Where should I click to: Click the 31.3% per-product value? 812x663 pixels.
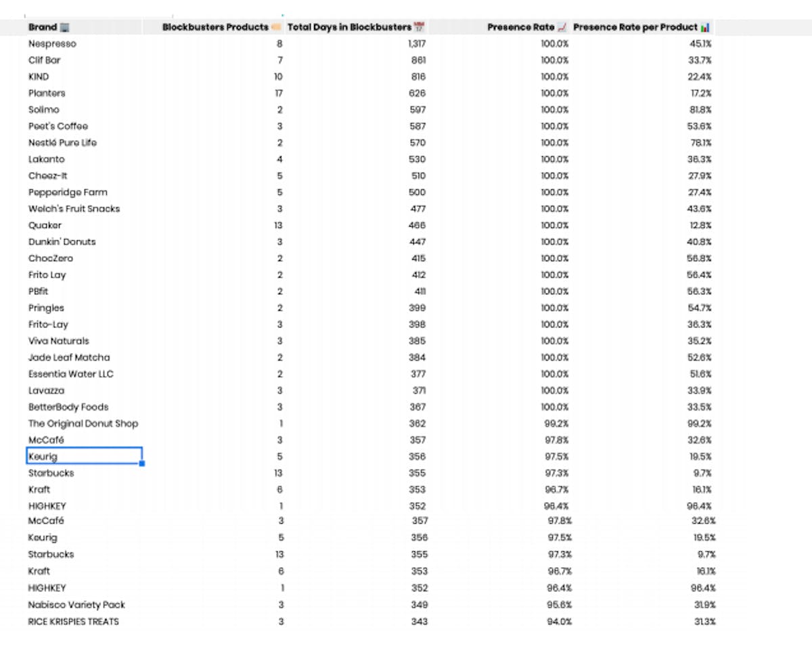(x=704, y=622)
